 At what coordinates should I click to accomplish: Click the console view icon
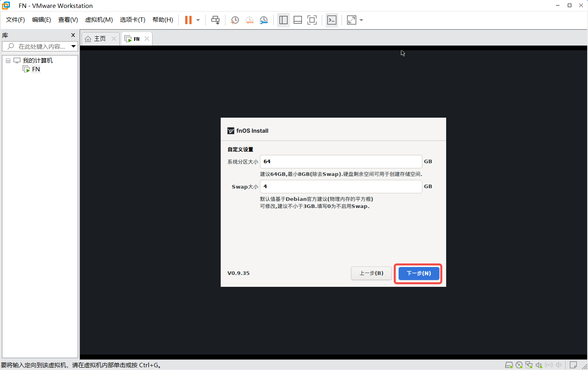click(332, 20)
